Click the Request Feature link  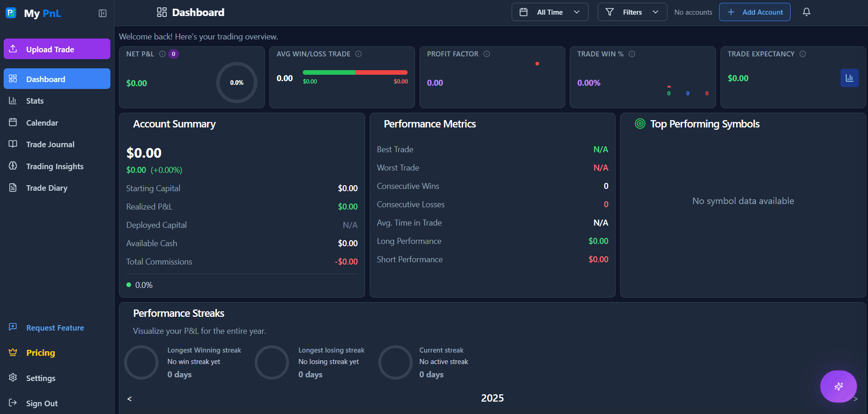[x=55, y=327]
